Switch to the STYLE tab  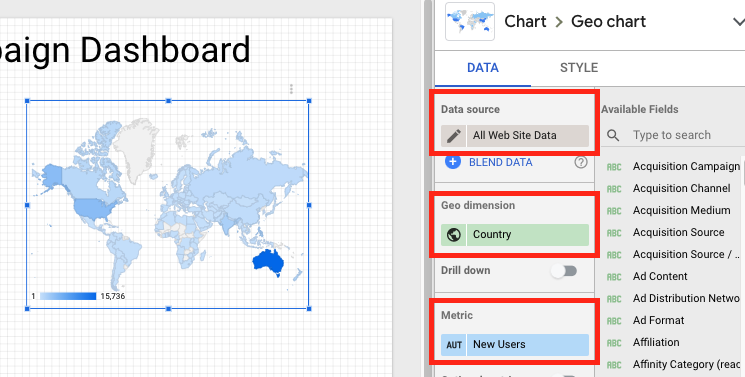[x=579, y=68]
